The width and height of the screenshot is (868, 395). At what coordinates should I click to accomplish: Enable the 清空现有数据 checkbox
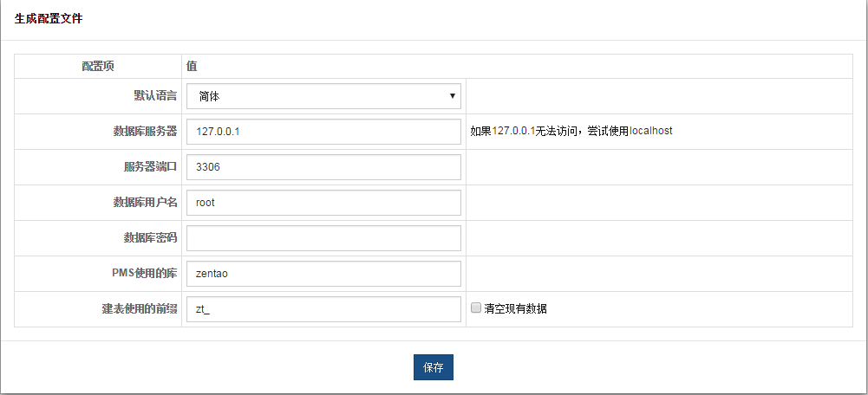click(476, 308)
